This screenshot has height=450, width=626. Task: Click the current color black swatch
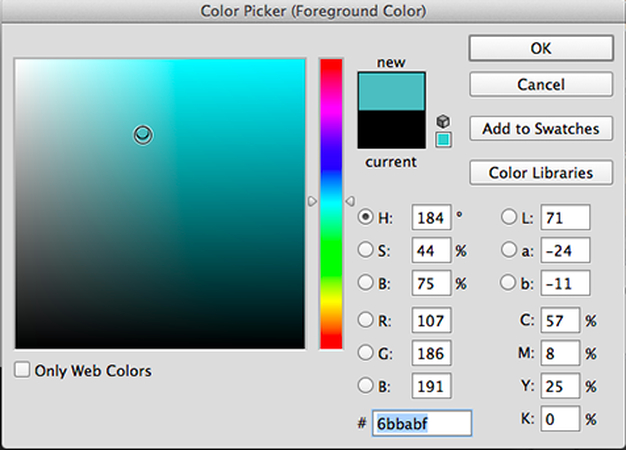pos(392,130)
